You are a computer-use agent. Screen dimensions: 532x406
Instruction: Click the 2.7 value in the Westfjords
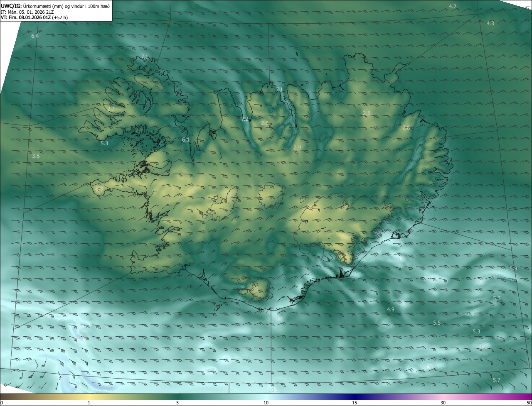click(111, 109)
